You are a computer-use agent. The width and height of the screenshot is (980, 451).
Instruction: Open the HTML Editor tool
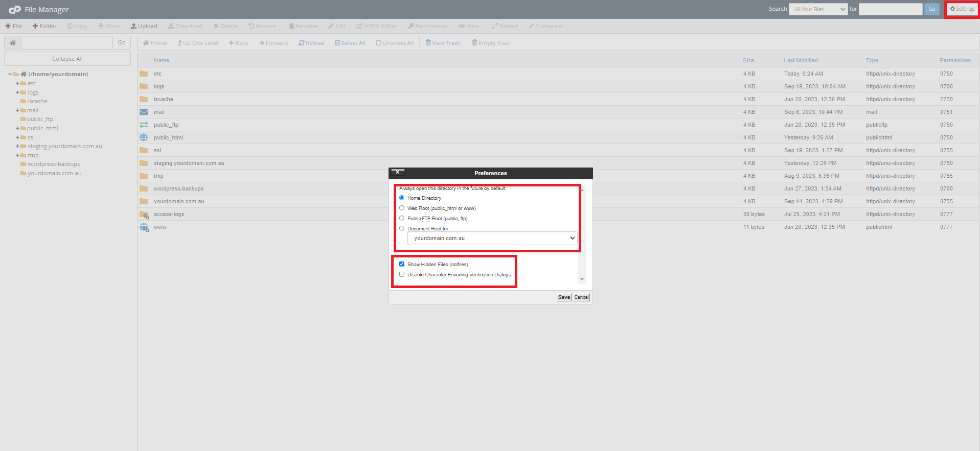(377, 26)
